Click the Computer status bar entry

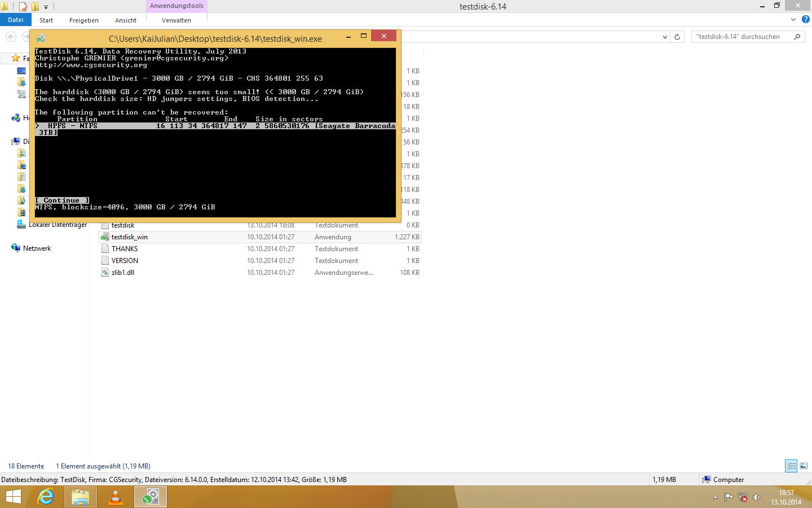723,480
